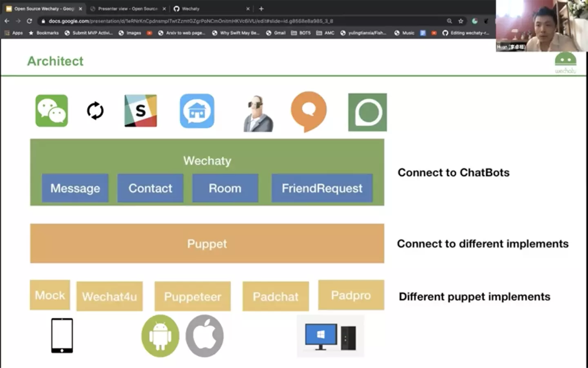Click the orange speech bubble icon
Viewport: 588px width, 368px height.
coord(309,112)
